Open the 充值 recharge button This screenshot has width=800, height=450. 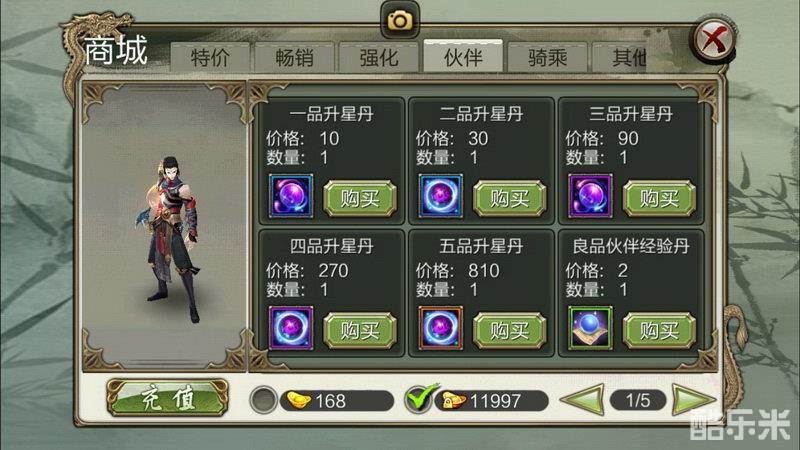(167, 398)
